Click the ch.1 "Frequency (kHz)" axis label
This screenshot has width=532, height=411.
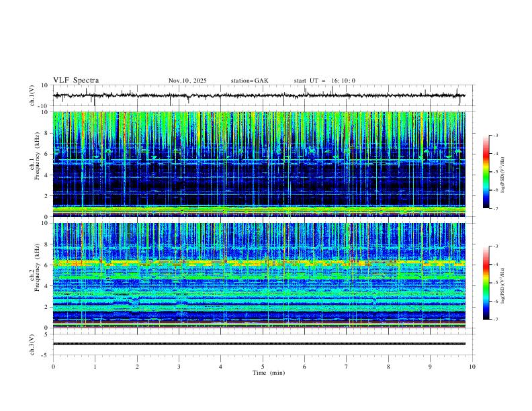[37, 156]
